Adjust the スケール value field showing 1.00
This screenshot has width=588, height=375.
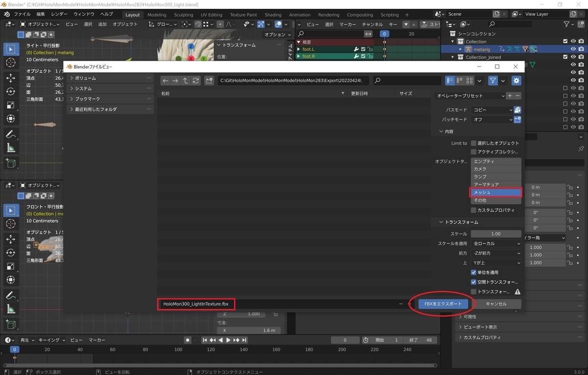[x=496, y=234]
